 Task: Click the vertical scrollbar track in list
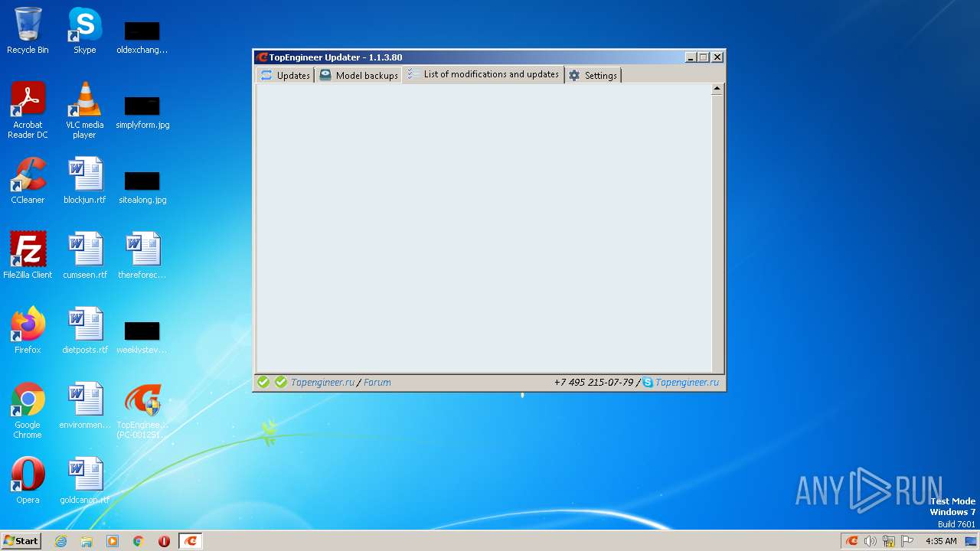tap(717, 233)
